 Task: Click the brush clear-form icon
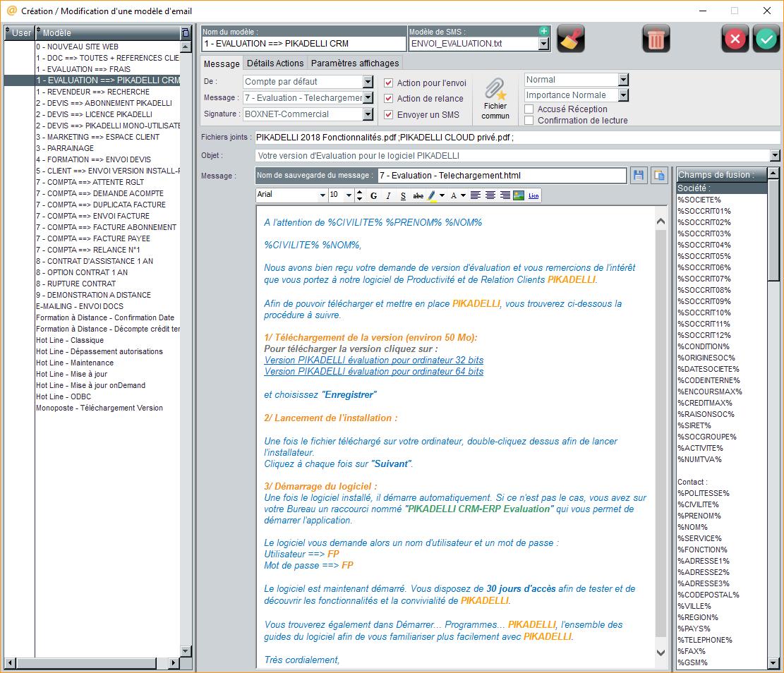[x=570, y=39]
